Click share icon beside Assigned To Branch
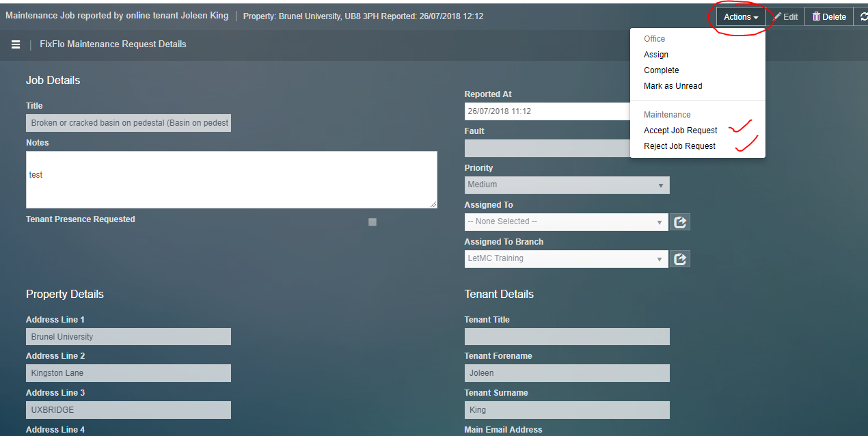The image size is (868, 436). 680,259
